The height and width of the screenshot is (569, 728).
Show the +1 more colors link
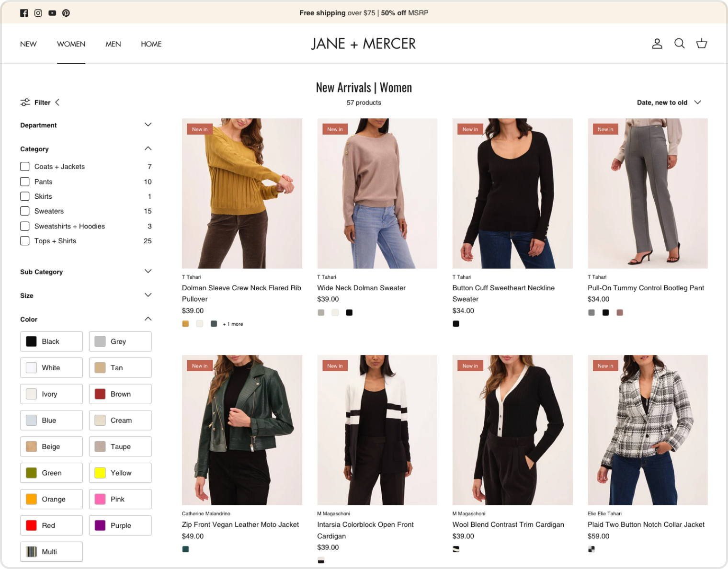click(x=233, y=324)
